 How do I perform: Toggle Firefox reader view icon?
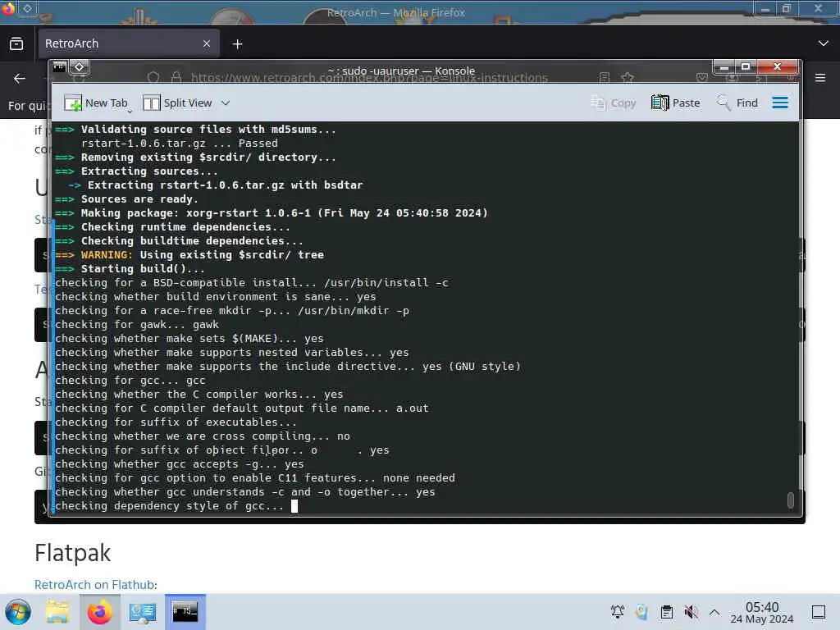pos(605,78)
